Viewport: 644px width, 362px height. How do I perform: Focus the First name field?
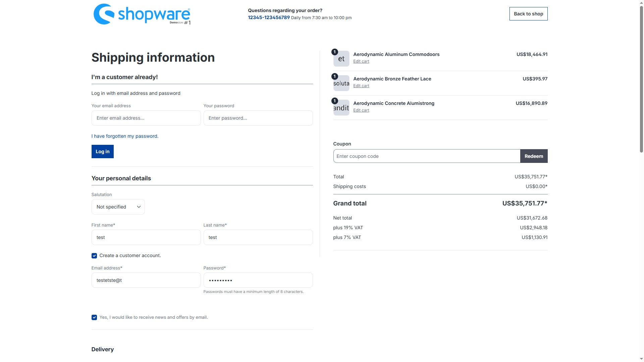[146, 237]
